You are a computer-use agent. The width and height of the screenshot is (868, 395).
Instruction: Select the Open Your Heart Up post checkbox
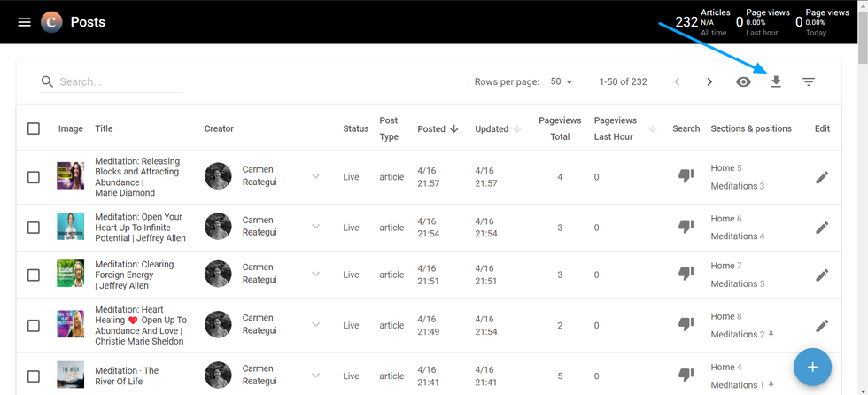34,228
